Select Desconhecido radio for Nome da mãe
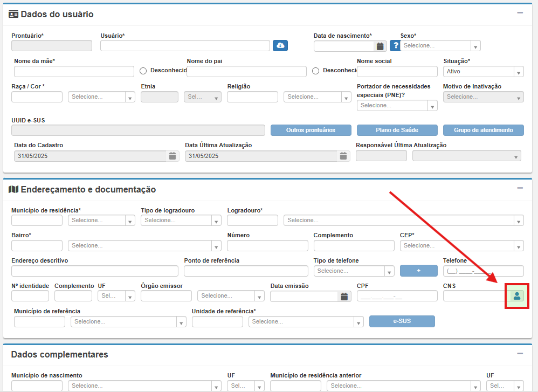Viewport: 538px width, 392px height. (143, 71)
